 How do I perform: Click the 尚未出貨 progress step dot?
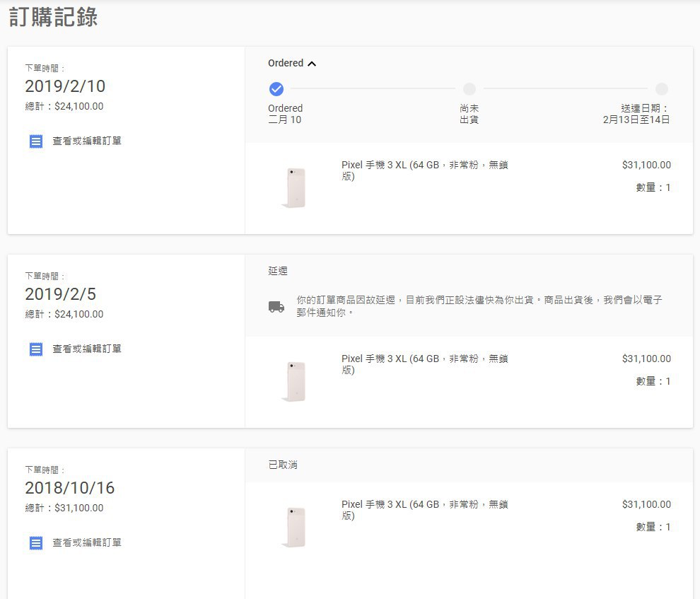pos(469,89)
